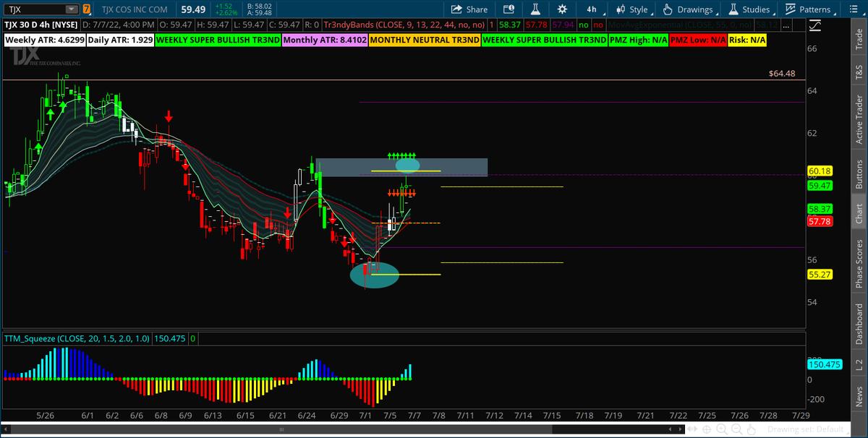
Task: Open the flask (thinkScript) icon in toolbar
Action: (536, 9)
